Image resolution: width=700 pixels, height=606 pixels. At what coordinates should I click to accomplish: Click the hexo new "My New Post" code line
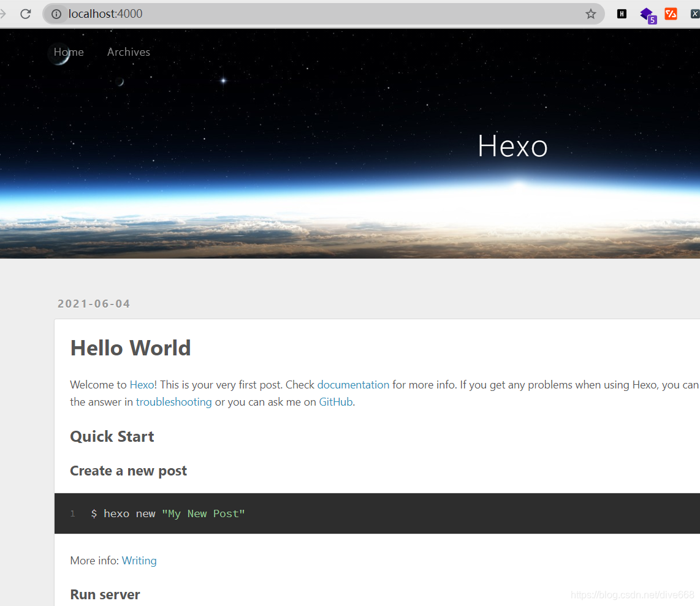coord(168,513)
